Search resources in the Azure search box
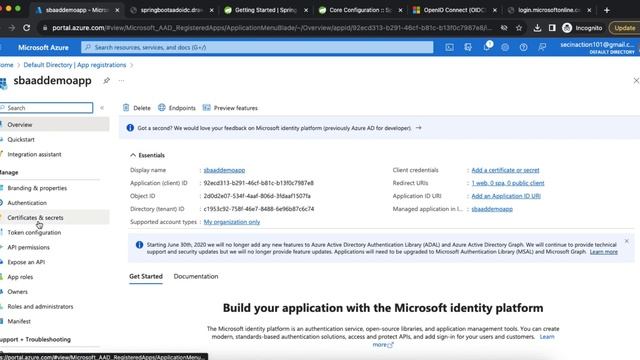 point(257,47)
